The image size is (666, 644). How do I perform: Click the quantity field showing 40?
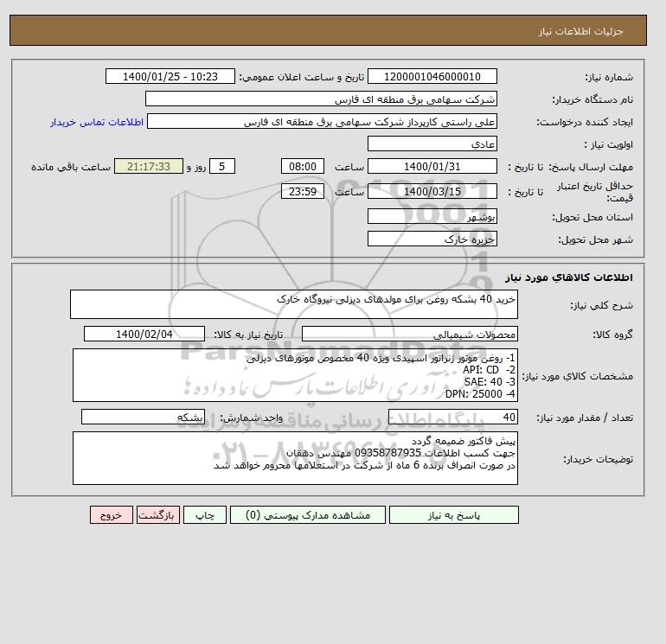[x=452, y=418]
